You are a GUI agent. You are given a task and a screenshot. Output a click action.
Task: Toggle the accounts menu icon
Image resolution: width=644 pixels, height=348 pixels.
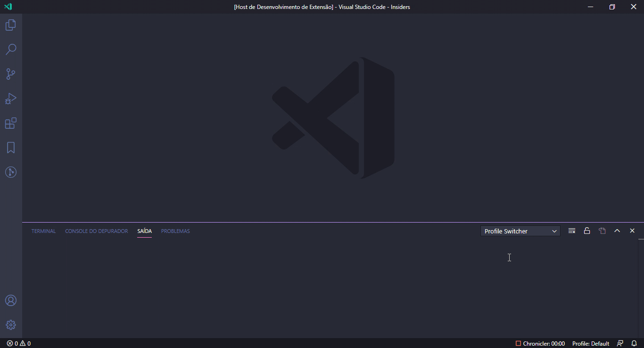[10, 300]
